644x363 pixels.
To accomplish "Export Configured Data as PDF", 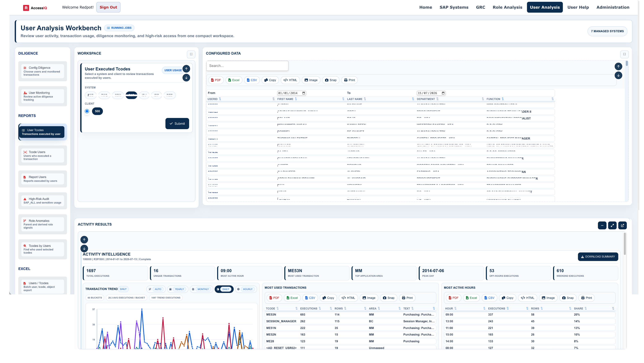I will [216, 80].
